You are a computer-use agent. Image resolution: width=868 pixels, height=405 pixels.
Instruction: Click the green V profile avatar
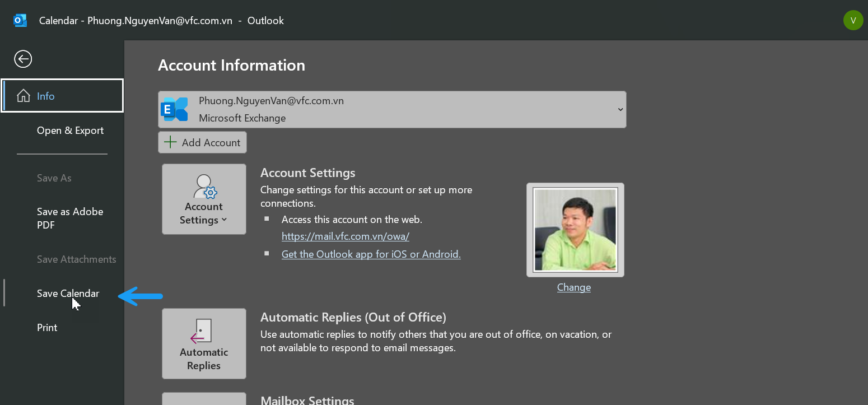[x=853, y=21]
